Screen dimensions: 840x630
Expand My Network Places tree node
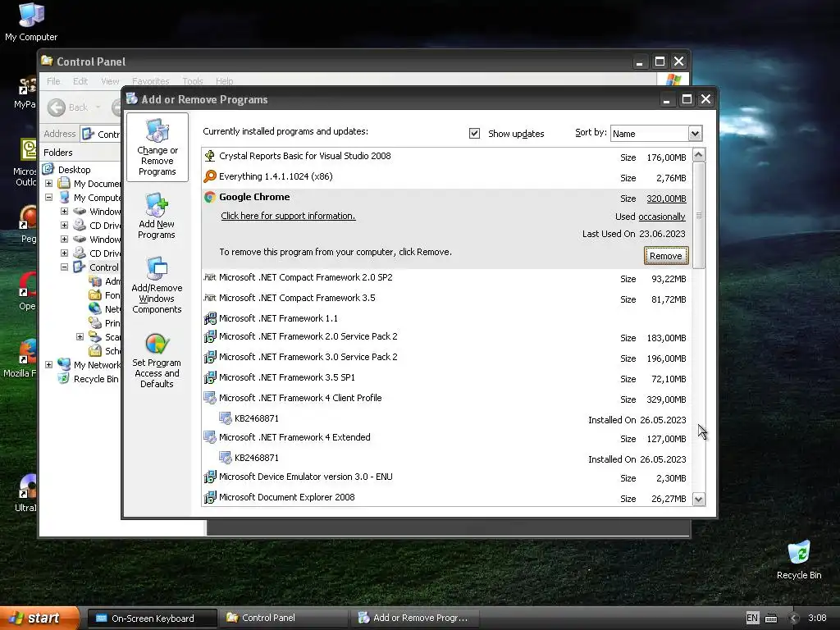48,364
